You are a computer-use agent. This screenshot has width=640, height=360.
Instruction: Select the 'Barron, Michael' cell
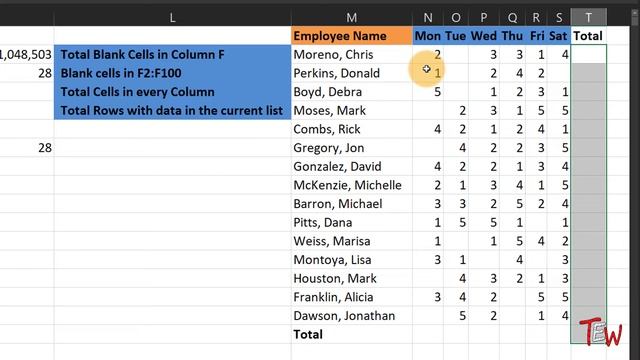(x=351, y=204)
